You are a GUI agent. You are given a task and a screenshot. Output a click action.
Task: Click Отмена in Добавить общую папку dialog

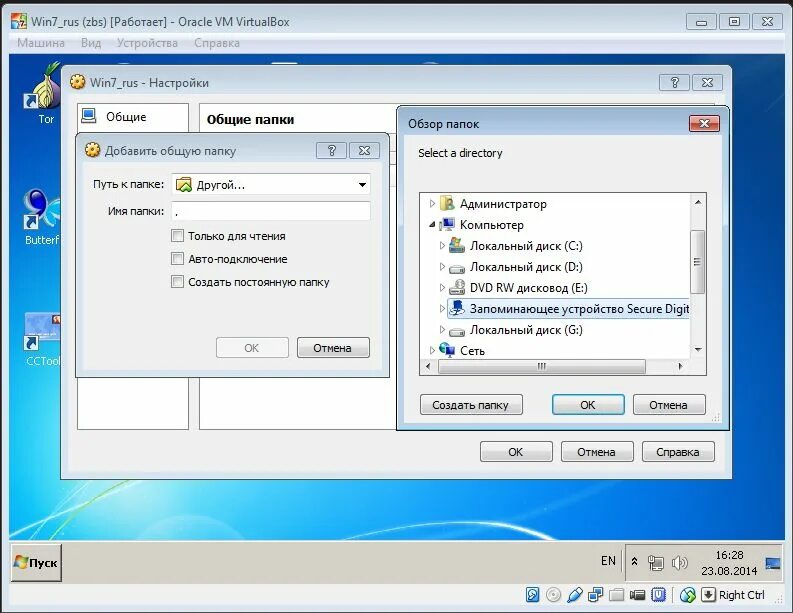pyautogui.click(x=333, y=347)
